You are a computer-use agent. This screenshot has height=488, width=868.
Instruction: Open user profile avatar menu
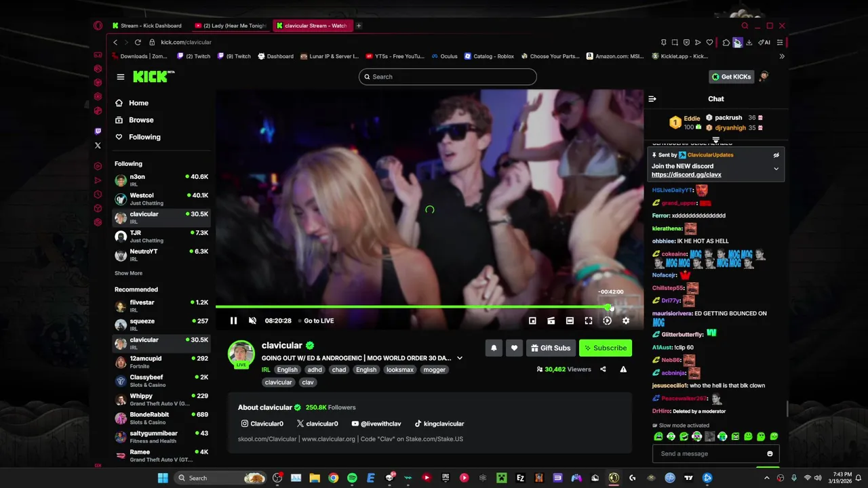764,77
